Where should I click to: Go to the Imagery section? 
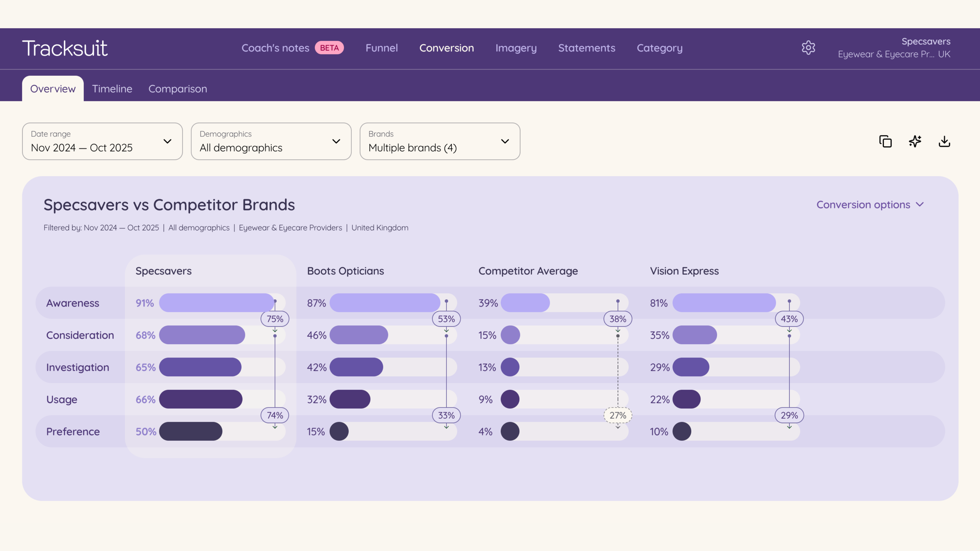pos(516,48)
